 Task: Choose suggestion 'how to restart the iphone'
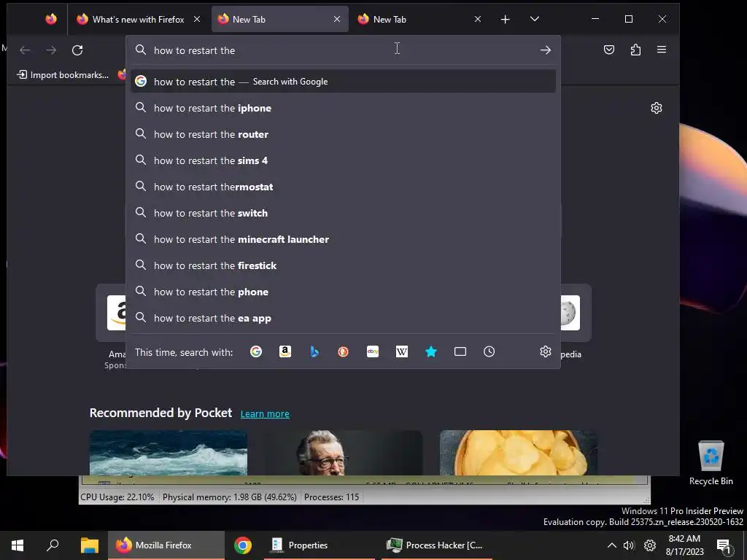pos(343,108)
